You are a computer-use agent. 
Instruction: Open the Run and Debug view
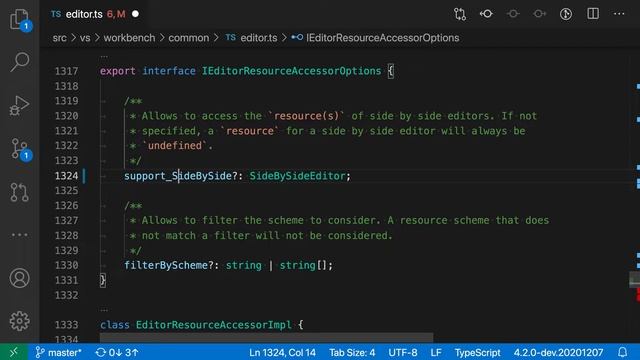[20, 106]
